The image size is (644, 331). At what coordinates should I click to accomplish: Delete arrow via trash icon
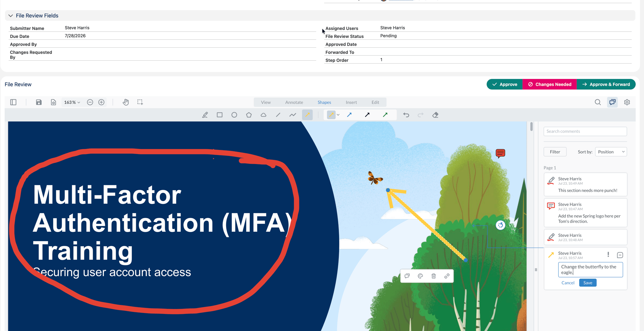tap(434, 276)
